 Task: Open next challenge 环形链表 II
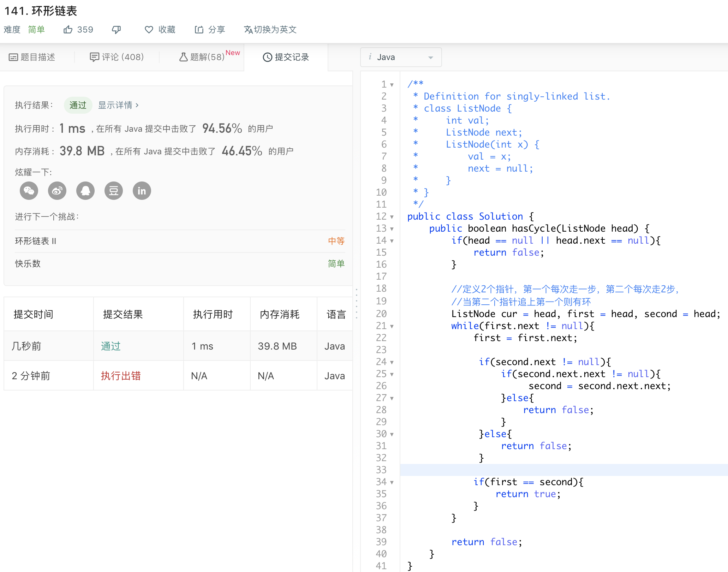point(36,241)
